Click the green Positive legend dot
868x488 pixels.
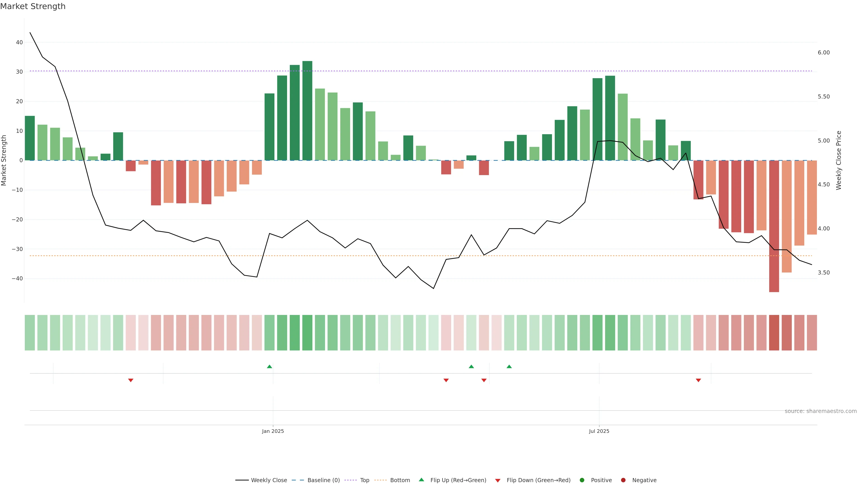(x=582, y=480)
